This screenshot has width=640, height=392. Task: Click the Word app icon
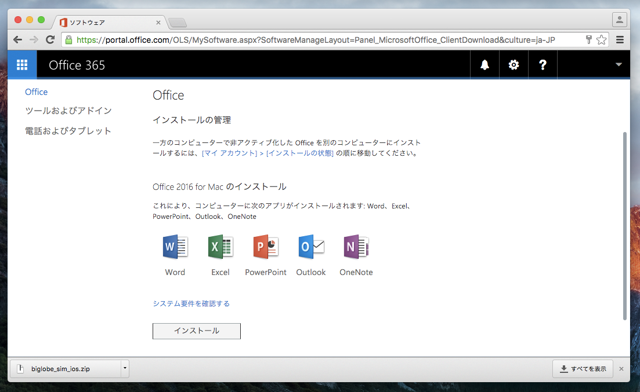pos(175,247)
